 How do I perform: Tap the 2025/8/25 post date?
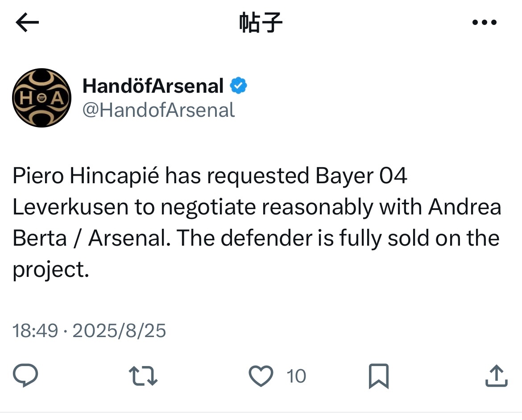coord(119,330)
